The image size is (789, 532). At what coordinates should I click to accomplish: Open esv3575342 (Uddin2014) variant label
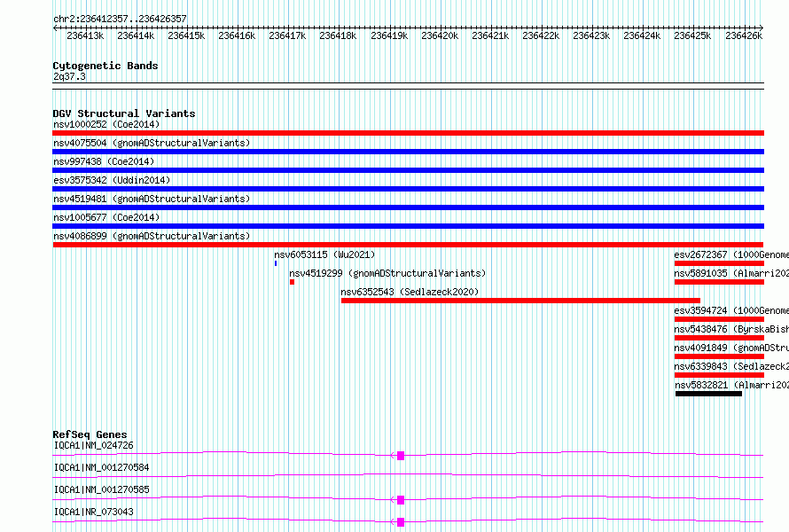(x=112, y=180)
